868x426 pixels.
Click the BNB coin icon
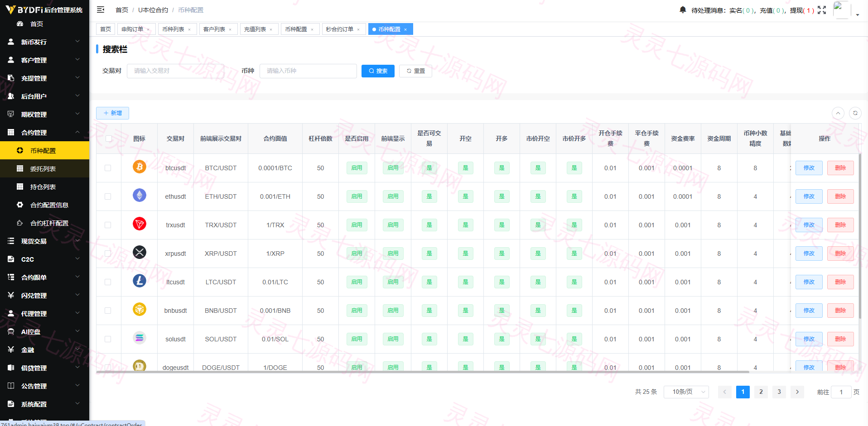tap(140, 309)
